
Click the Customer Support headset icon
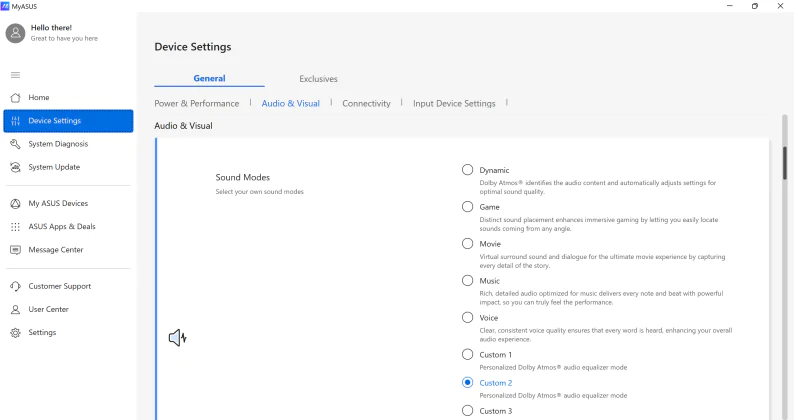coord(16,286)
